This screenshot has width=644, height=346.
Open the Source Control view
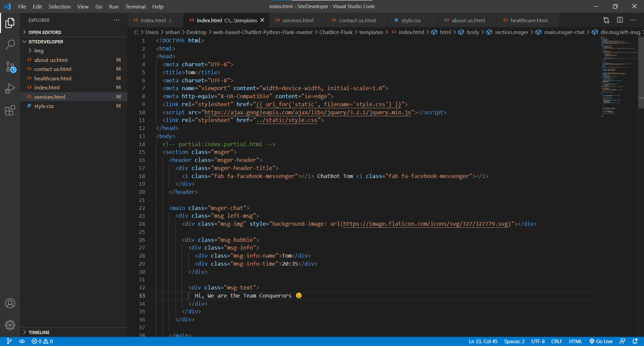pyautogui.click(x=10, y=67)
